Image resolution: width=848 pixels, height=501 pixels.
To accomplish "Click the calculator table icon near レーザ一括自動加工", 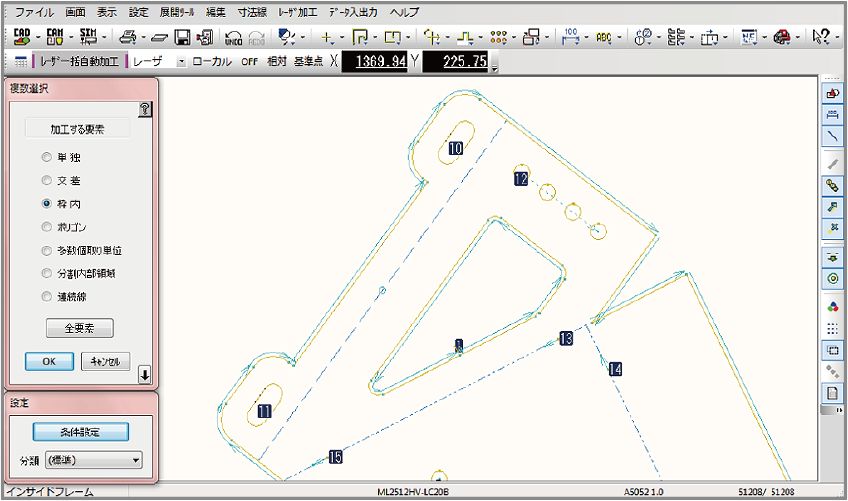I will click(x=21, y=62).
